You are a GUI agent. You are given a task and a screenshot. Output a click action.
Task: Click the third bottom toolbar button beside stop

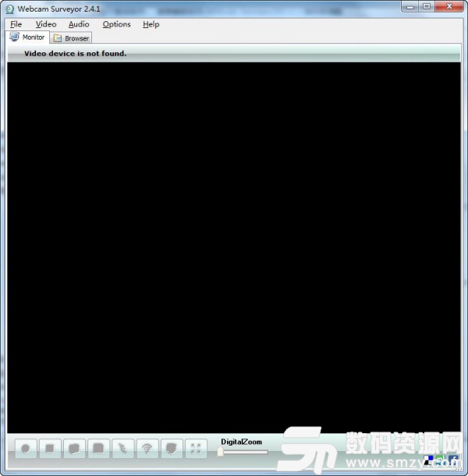point(75,449)
